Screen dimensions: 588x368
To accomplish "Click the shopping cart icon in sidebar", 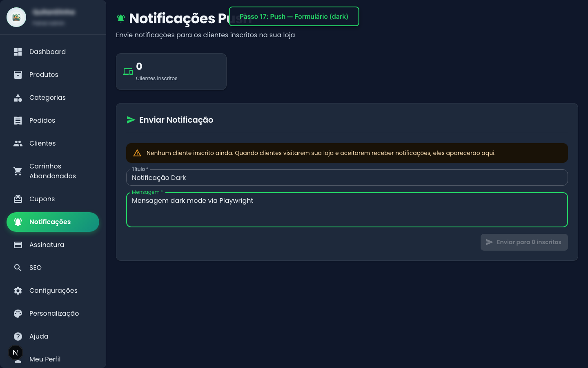I will [x=18, y=171].
